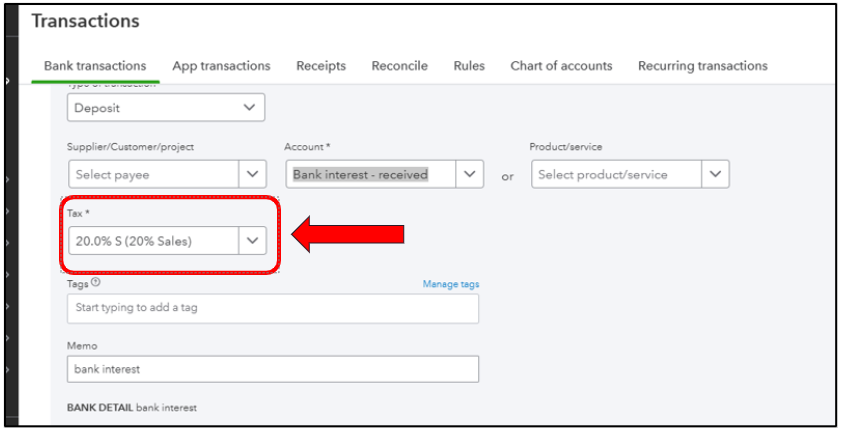Expand the Tax rate dropdown arrow
Screen dimensions: 841x434
[253, 241]
